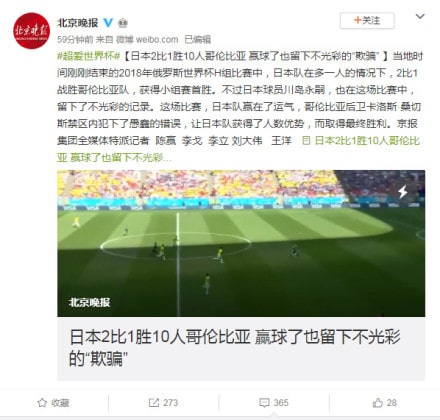Repost via the share icon with 273
Image resolution: width=440 pixels, height=420 pixels.
pyautogui.click(x=163, y=403)
